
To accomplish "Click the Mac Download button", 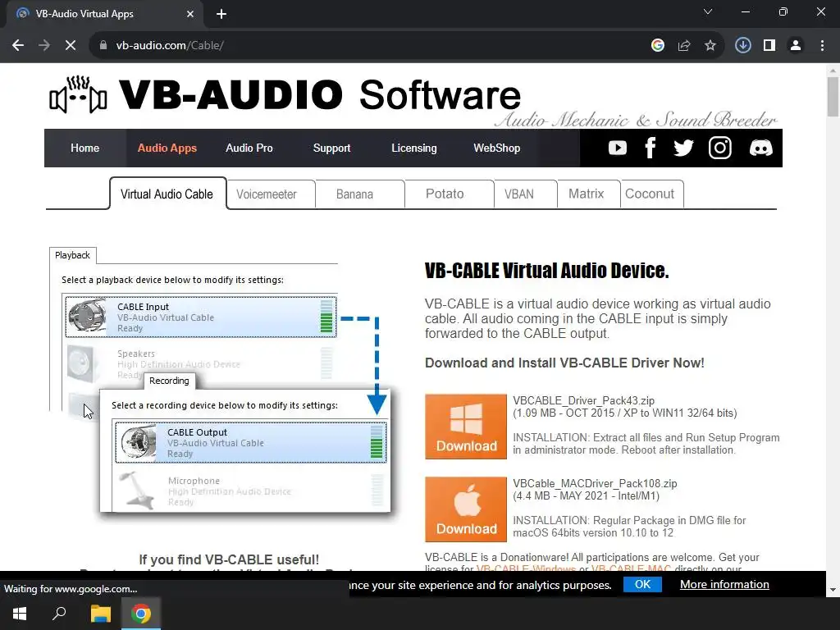I will coord(466,509).
